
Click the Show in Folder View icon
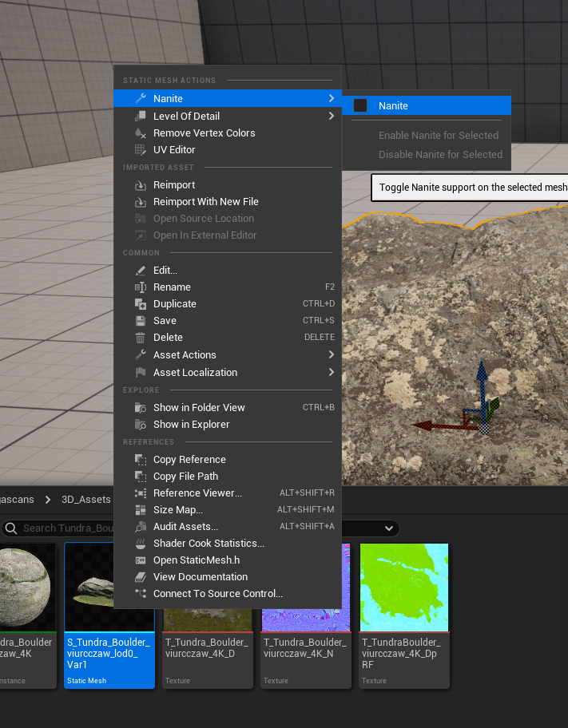(x=141, y=408)
